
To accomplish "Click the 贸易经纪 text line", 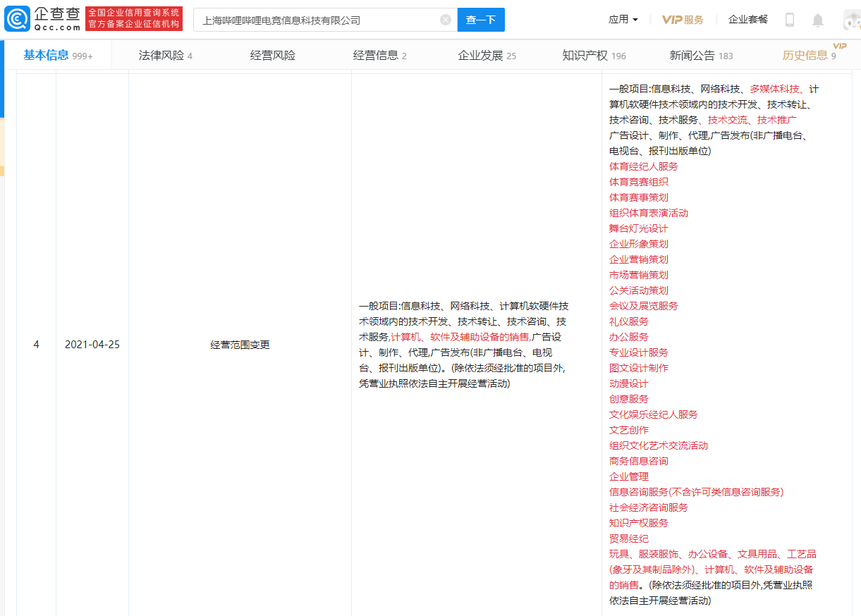I will [x=629, y=538].
